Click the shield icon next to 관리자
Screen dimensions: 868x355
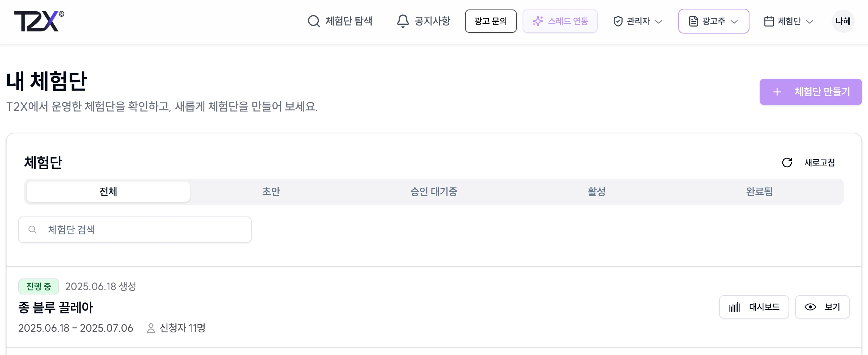(x=618, y=21)
